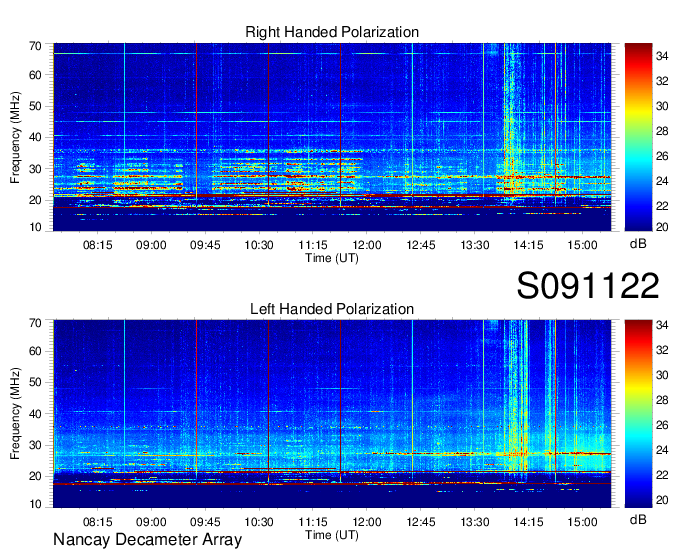Click the dB unit label under the top scale
The width and height of the screenshot is (680, 552).
click(638, 243)
